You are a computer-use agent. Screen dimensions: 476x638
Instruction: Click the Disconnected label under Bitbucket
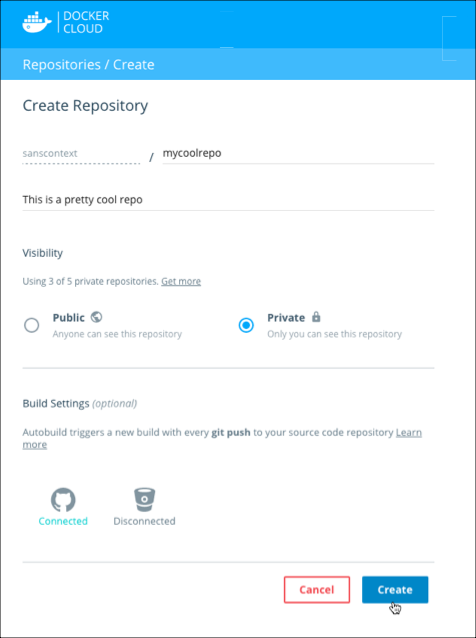[144, 521]
